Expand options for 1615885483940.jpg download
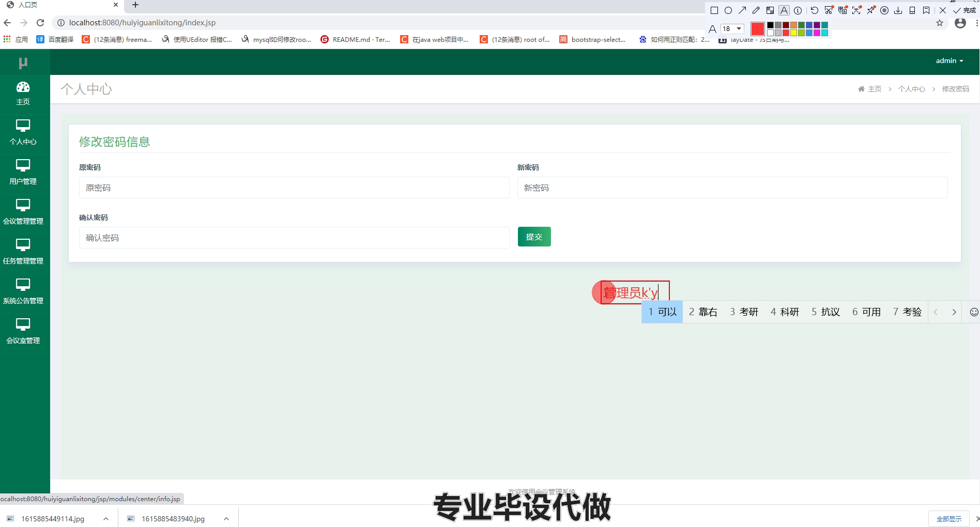 tap(226, 519)
